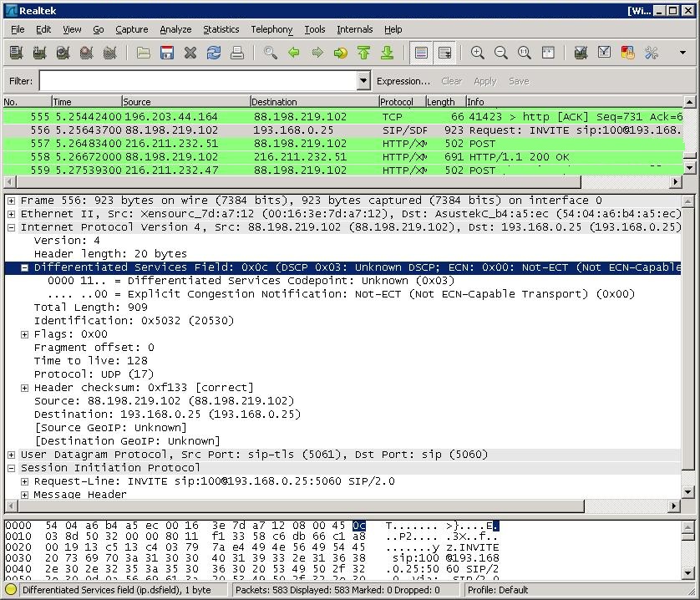Image resolution: width=700 pixels, height=600 pixels.
Task: Open the Analyze menu
Action: click(x=175, y=29)
